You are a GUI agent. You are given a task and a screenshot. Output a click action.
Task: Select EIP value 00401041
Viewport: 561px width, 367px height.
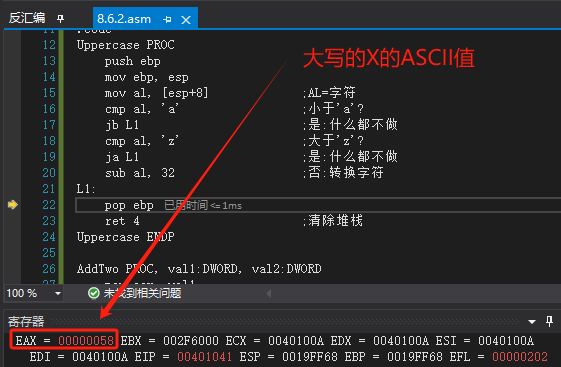(x=205, y=357)
